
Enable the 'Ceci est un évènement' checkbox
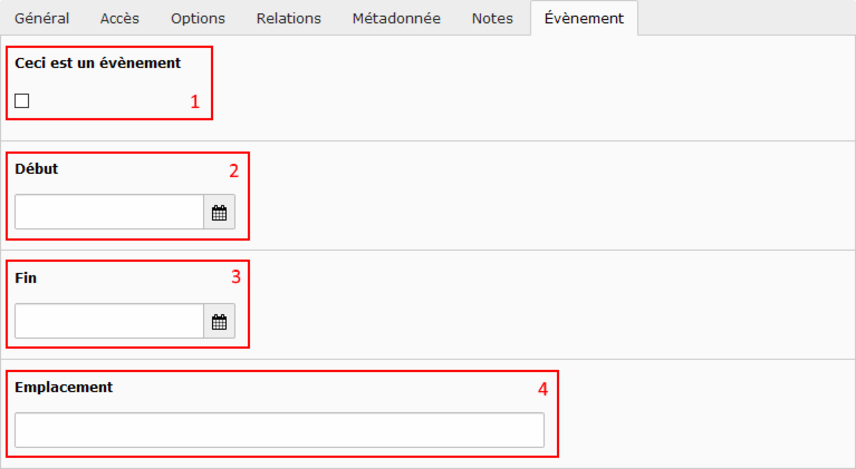click(x=22, y=100)
